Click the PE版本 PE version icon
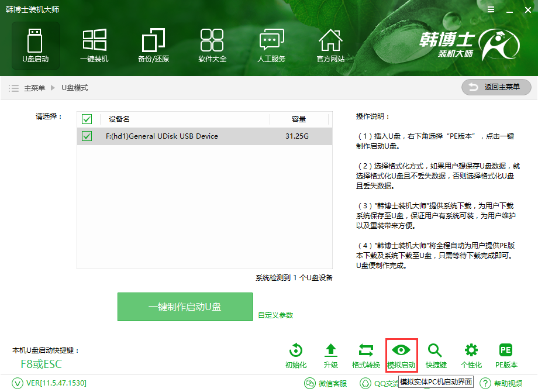Viewport: 538px width, 392px height. [505, 354]
